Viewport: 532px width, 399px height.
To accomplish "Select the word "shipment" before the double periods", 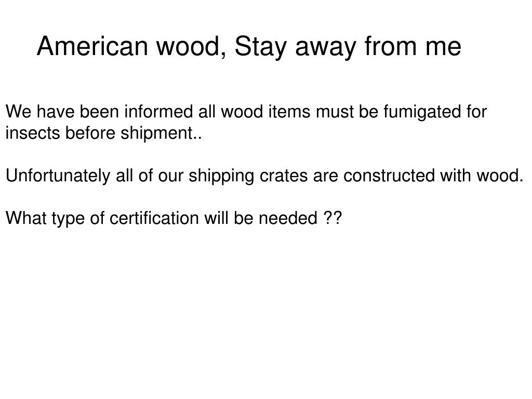I will tap(157, 134).
